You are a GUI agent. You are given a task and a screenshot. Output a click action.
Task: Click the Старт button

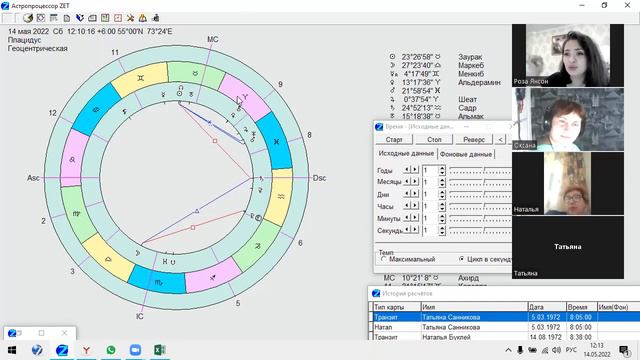(x=394, y=140)
